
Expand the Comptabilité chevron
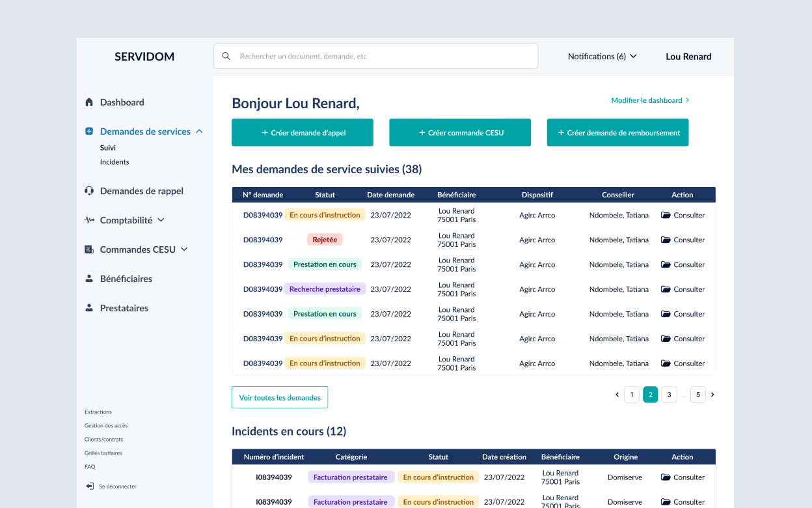click(161, 220)
